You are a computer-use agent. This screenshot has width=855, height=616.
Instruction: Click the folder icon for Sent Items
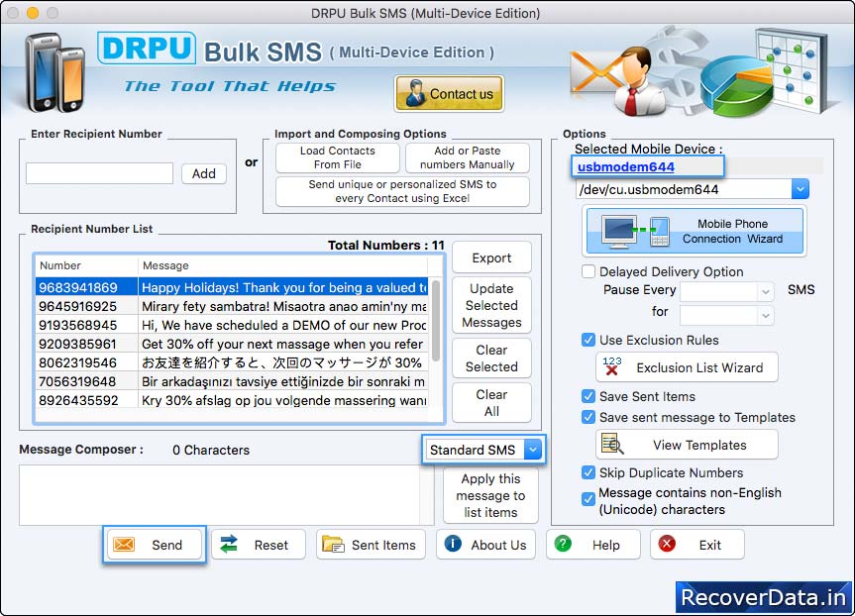pos(333,544)
